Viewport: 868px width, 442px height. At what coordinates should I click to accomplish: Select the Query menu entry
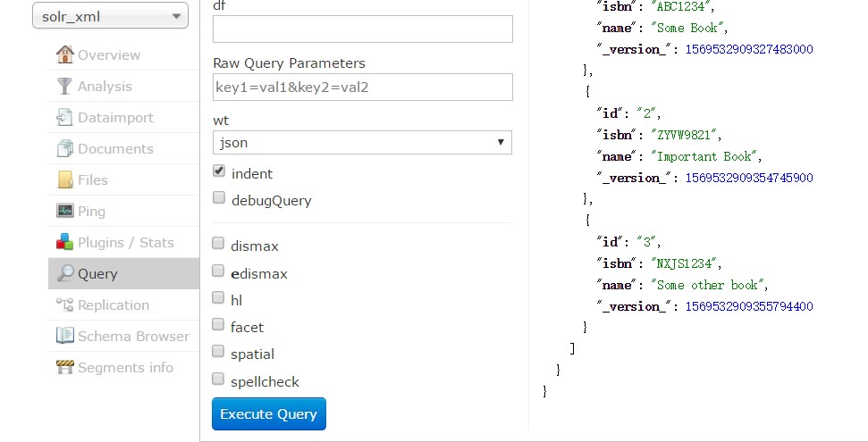123,273
